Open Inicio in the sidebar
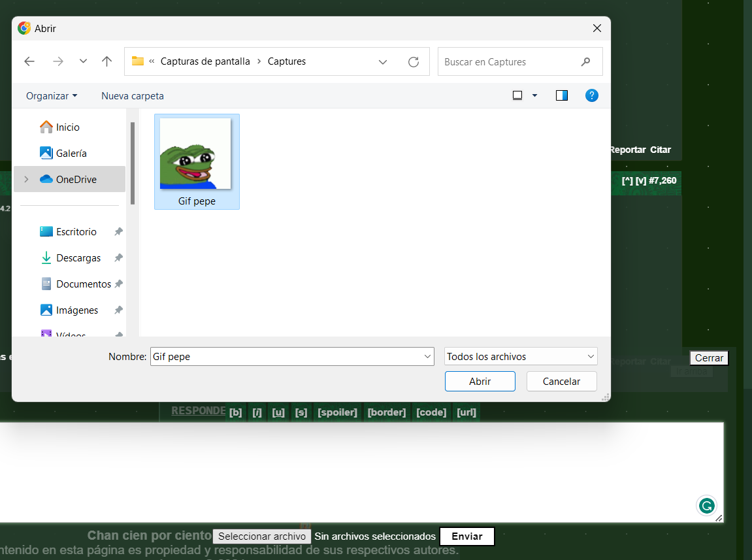The width and height of the screenshot is (752, 560). (x=67, y=127)
